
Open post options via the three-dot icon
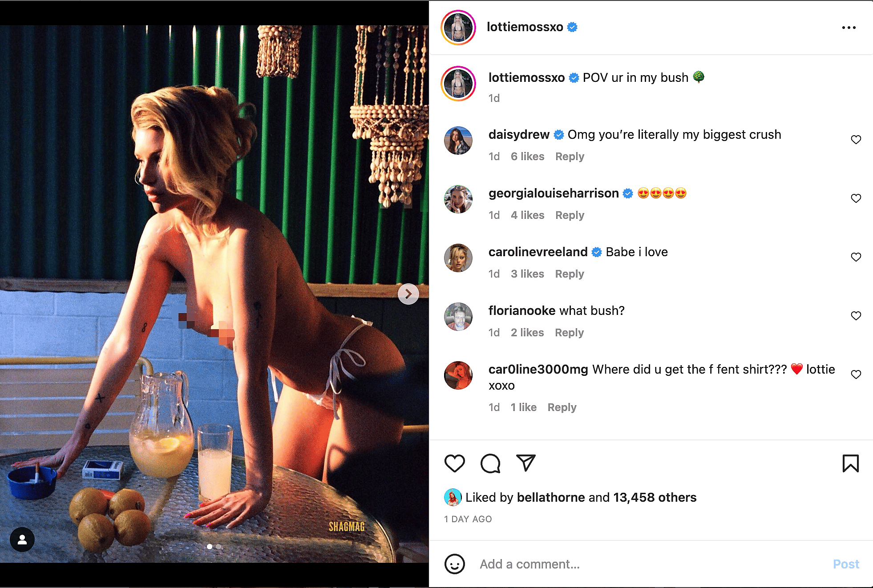850,27
